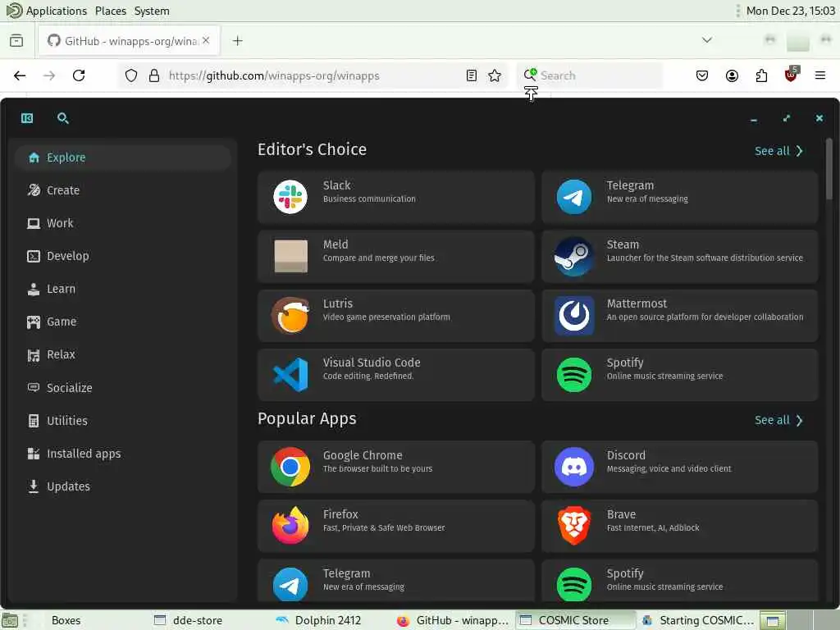
Task: Show tracking protection shield info
Action: [131, 75]
